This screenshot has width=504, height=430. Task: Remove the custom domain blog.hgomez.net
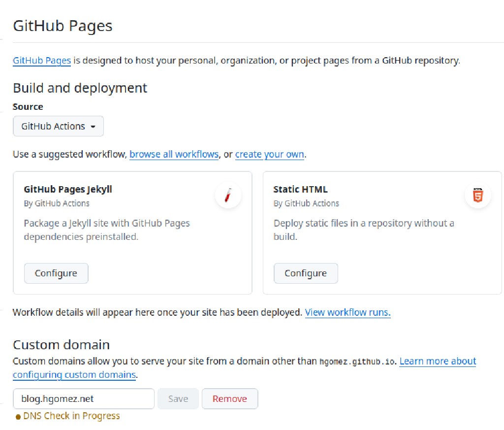[x=230, y=398]
